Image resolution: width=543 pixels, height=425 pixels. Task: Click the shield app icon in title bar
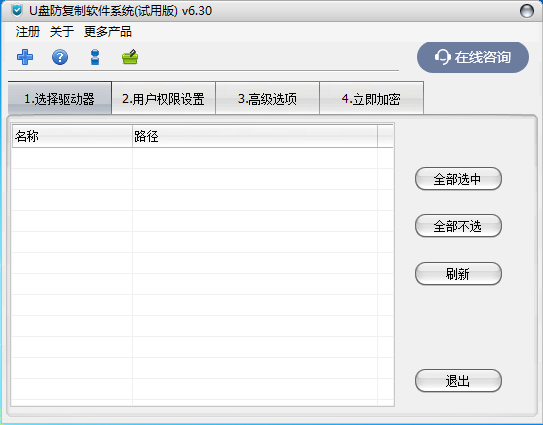17,11
